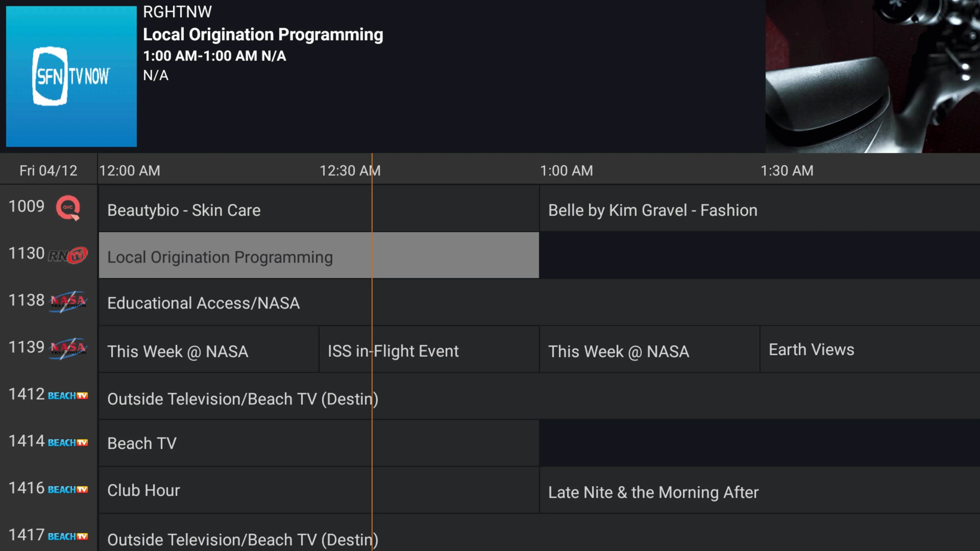This screenshot has height=551, width=980.
Task: Select the Club Hour program on 1416
Action: pos(143,490)
